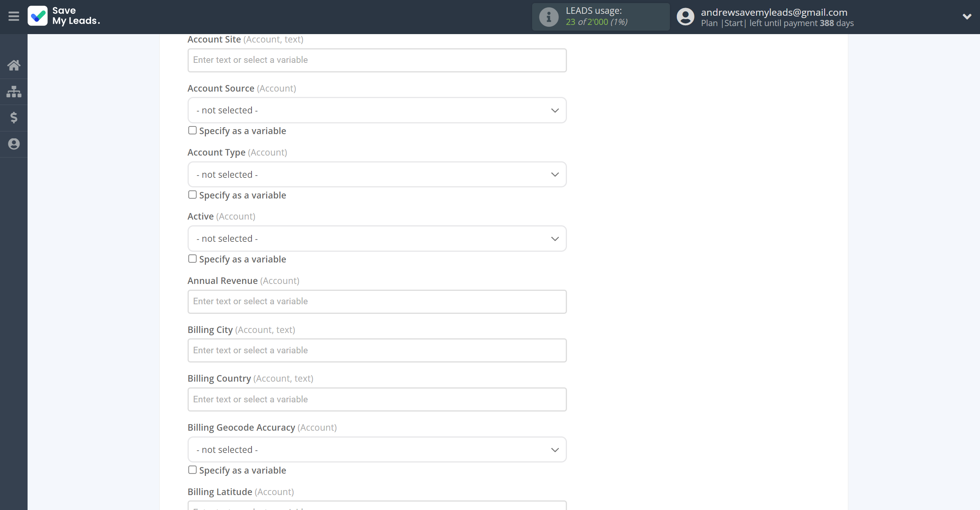Click the integrations/connections icon in sidebar
980x510 pixels.
(14, 91)
